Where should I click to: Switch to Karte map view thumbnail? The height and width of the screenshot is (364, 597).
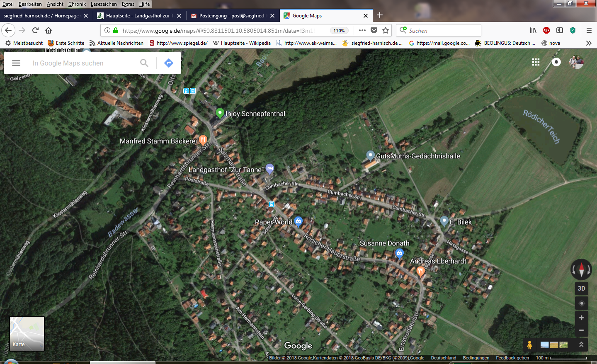coord(27,333)
